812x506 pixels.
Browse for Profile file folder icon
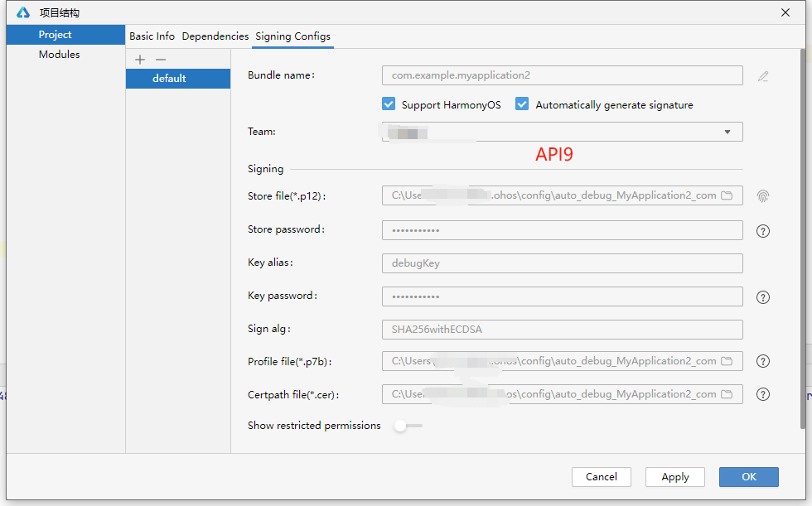[727, 361]
